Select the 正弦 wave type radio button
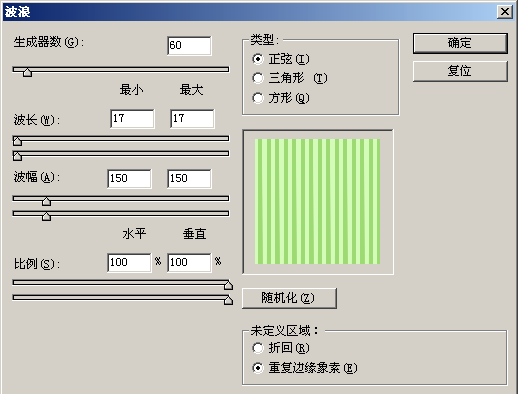Viewport: 518px width, 394px height. [x=258, y=59]
